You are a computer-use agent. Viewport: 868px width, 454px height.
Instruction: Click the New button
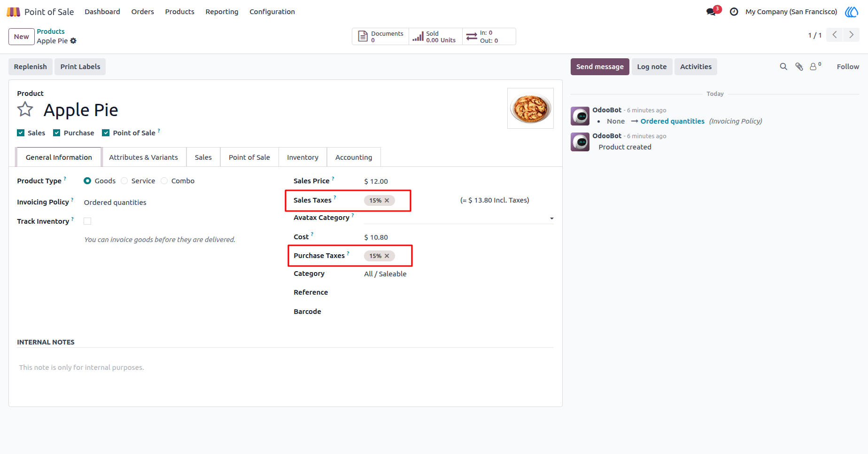(22, 37)
